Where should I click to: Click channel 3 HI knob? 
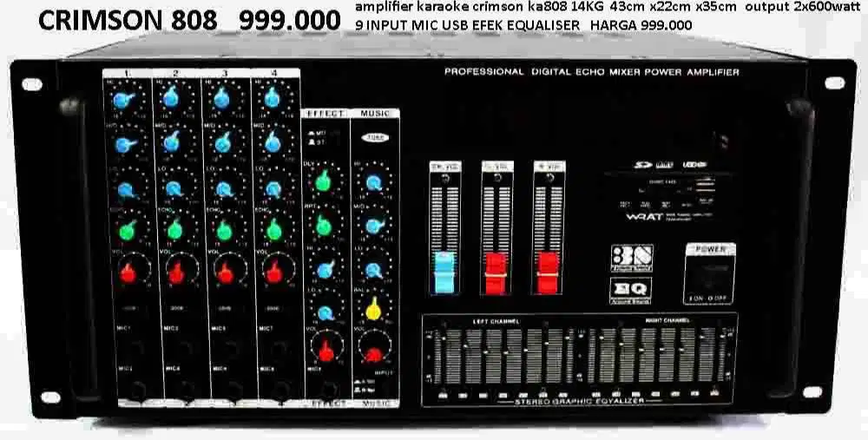221,99
